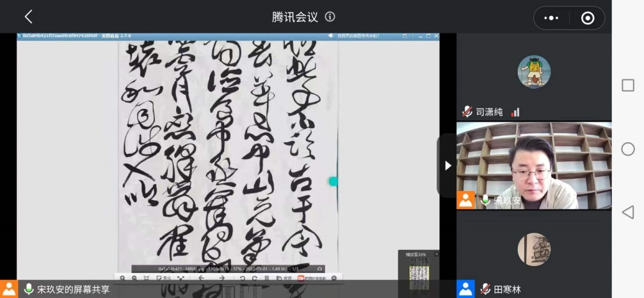Image resolution: width=644 pixels, height=298 pixels.
Task: Click the 美化 beautify button
Action: click(163, 278)
